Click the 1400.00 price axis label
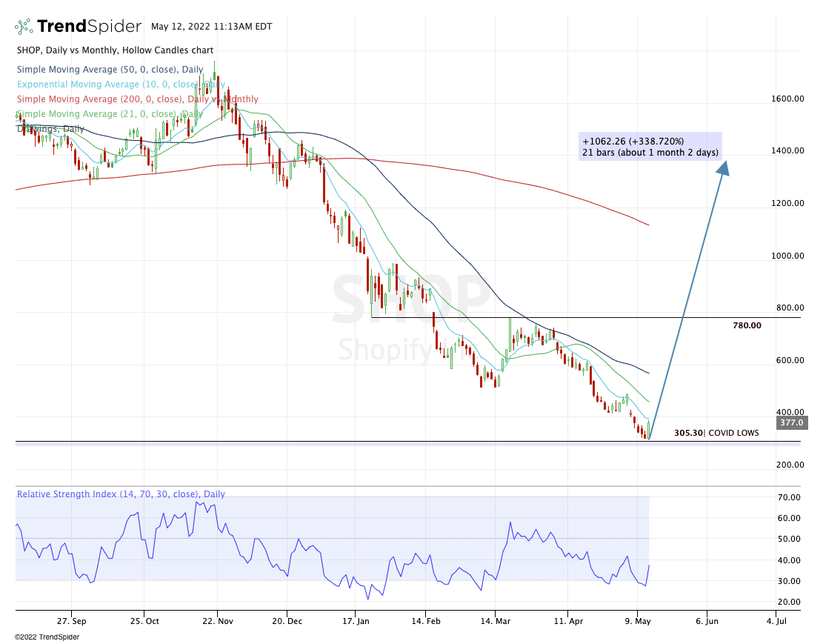Viewport: 823px width, 644px height. [x=787, y=150]
